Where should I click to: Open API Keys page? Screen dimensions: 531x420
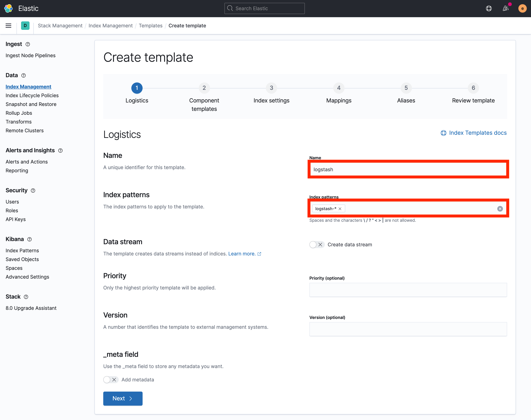(x=15, y=219)
